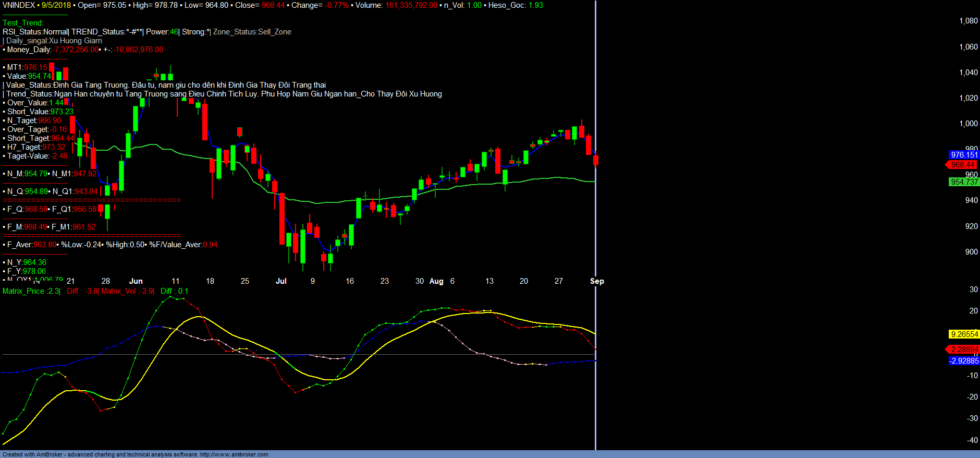The image size is (980, 458).
Task: Click the Matrix_Vol value in lower pane
Action: pos(128,291)
